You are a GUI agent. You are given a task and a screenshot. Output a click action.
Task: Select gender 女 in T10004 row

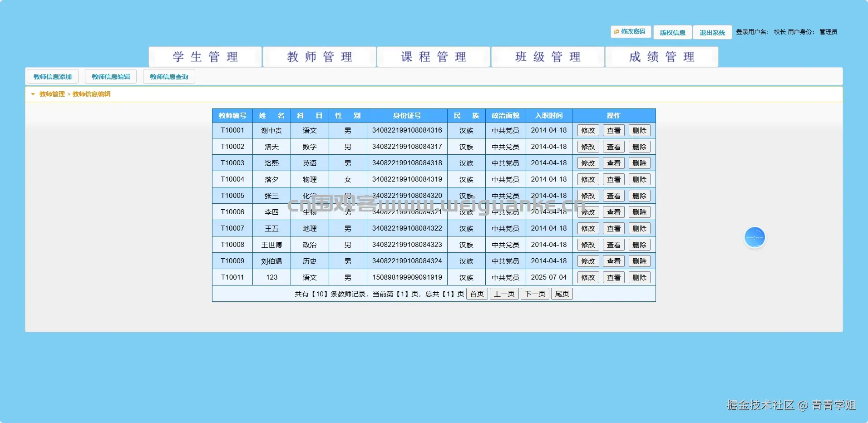348,180
